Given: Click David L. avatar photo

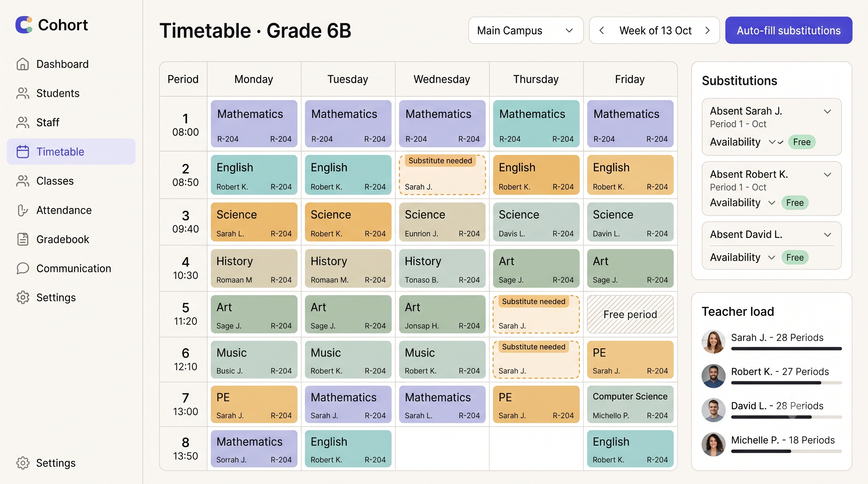Looking at the screenshot, I should (713, 410).
